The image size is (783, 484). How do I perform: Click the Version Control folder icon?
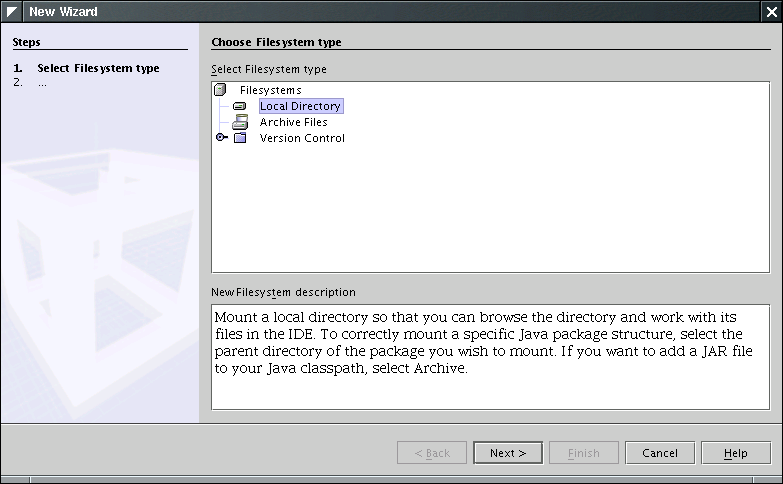(240, 138)
